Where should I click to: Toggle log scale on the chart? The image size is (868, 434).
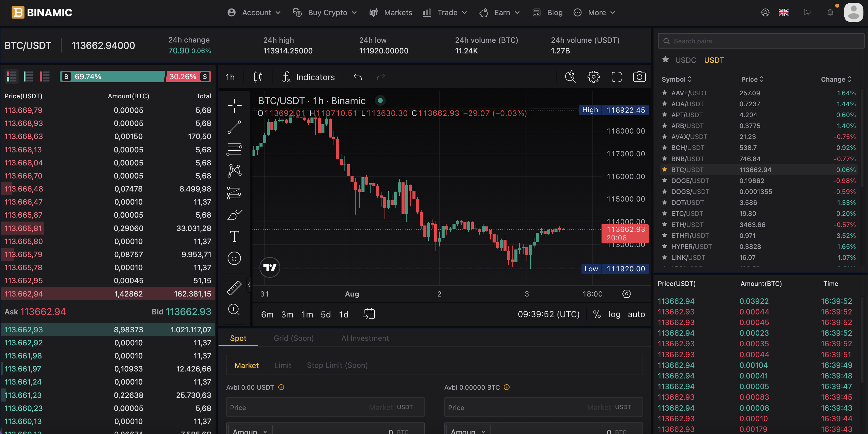[x=614, y=314]
